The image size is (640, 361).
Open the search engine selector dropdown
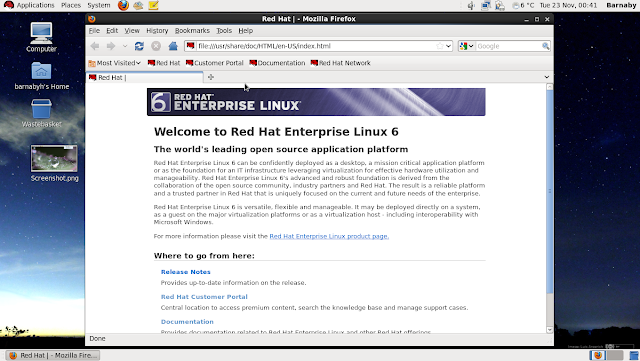pyautogui.click(x=467, y=46)
